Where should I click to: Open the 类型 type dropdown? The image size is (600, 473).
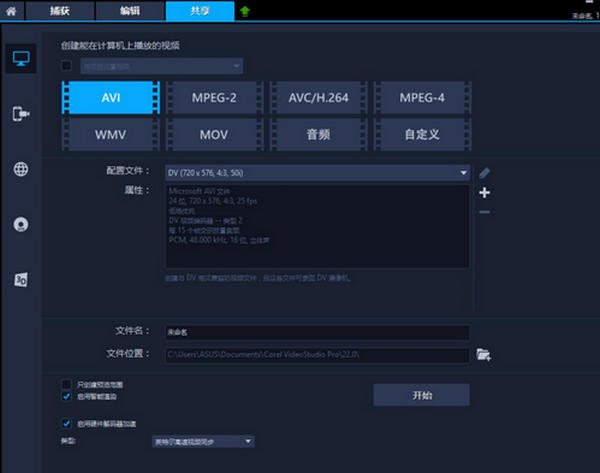tap(203, 442)
